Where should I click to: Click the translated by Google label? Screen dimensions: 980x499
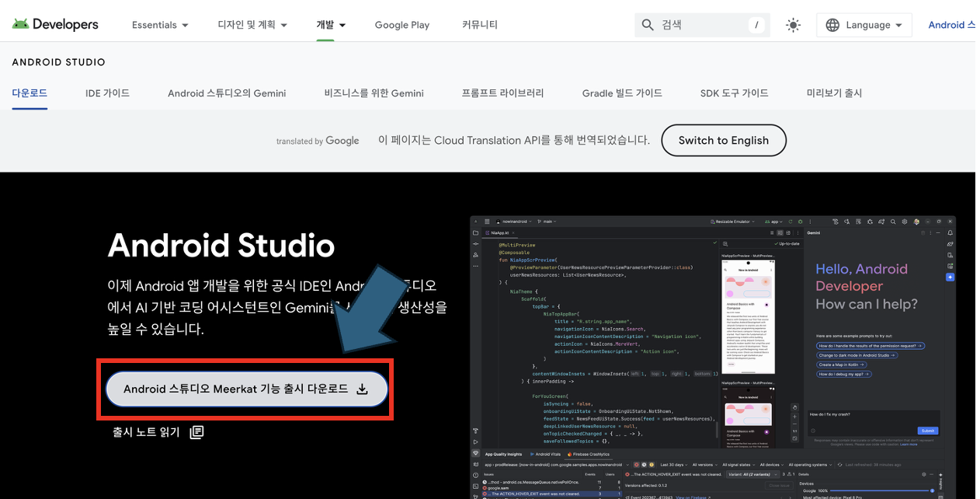[x=318, y=141]
